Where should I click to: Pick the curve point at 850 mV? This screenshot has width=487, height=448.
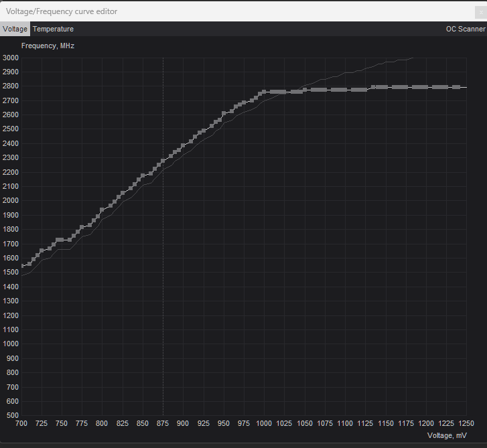click(143, 176)
